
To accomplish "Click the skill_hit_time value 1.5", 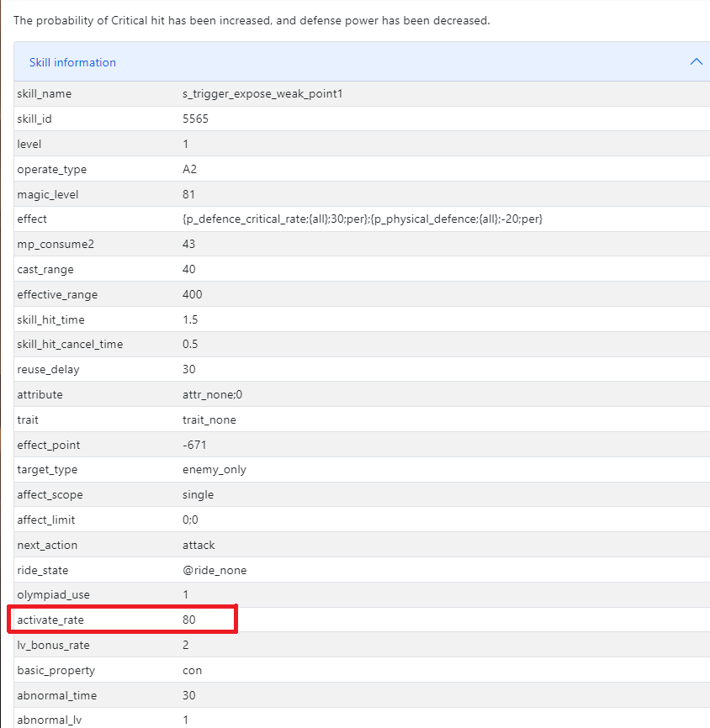I will [x=190, y=320].
